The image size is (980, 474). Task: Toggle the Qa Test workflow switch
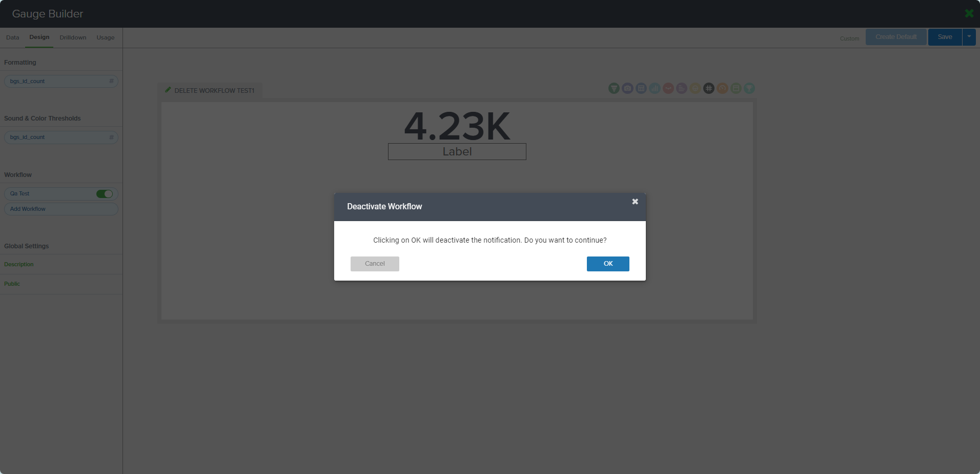click(105, 194)
